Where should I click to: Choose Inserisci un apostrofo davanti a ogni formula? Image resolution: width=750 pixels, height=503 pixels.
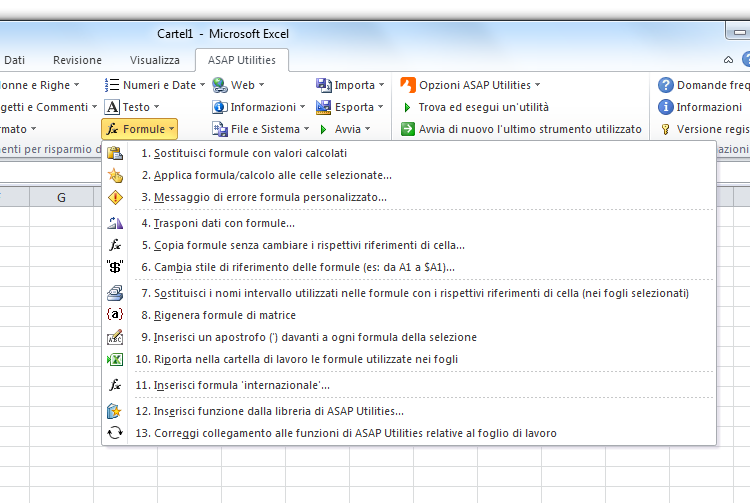(x=409, y=337)
